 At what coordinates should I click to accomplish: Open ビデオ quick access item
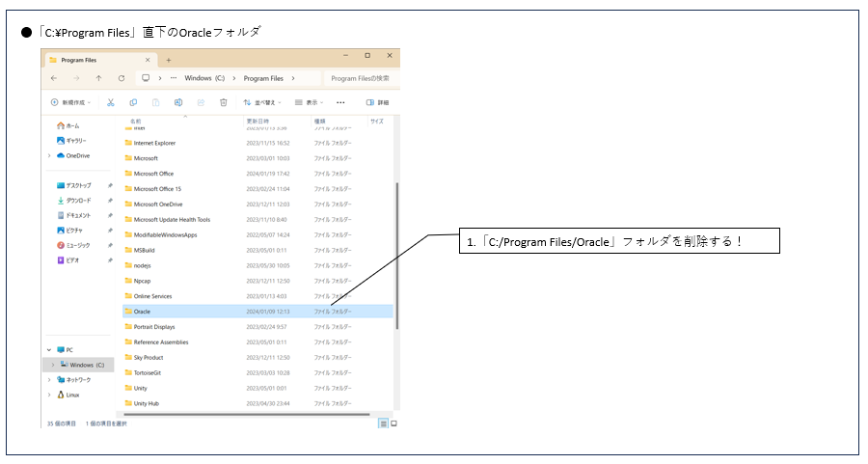point(68,260)
